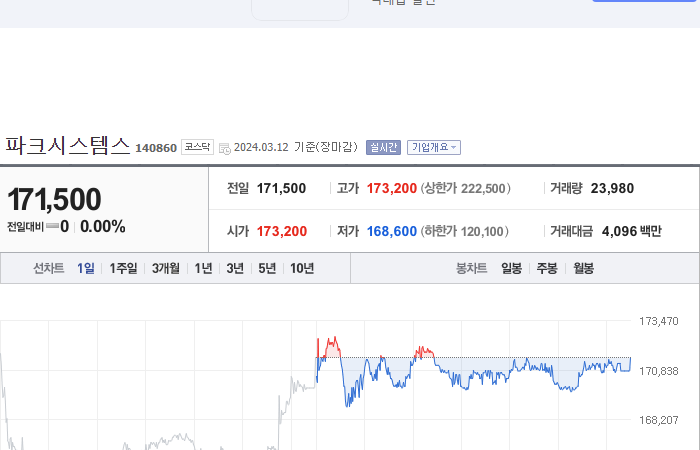Switch to 주봉 candle chart
Image resolution: width=700 pixels, height=450 pixels.
click(x=547, y=268)
